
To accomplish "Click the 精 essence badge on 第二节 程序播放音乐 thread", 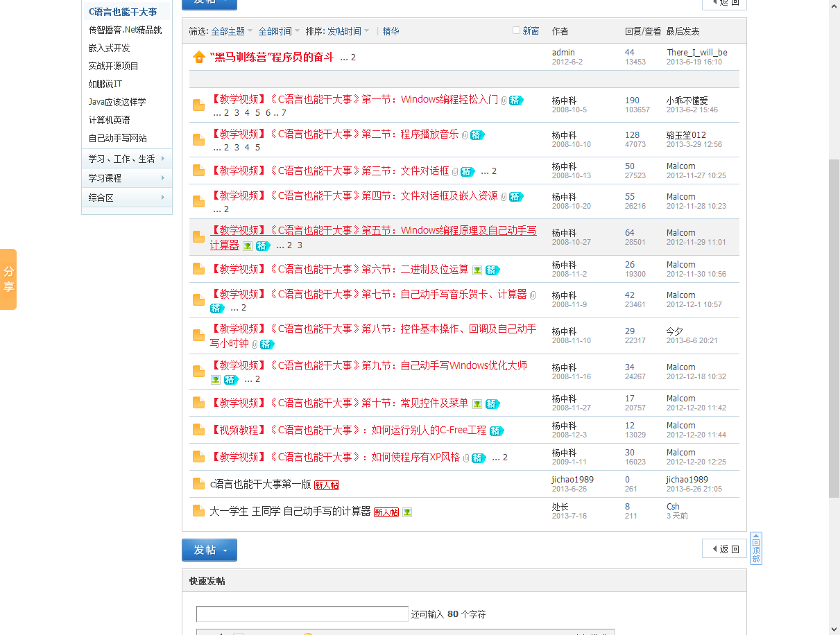I will [x=477, y=135].
